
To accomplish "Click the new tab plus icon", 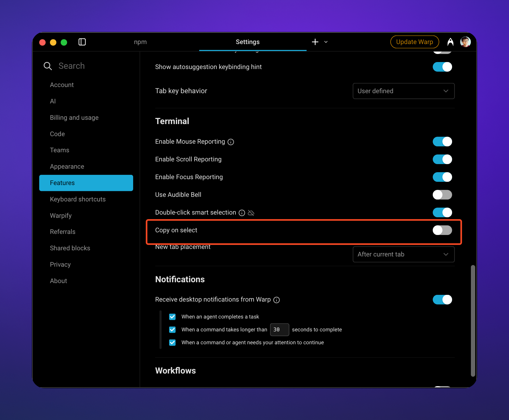I will [x=315, y=42].
